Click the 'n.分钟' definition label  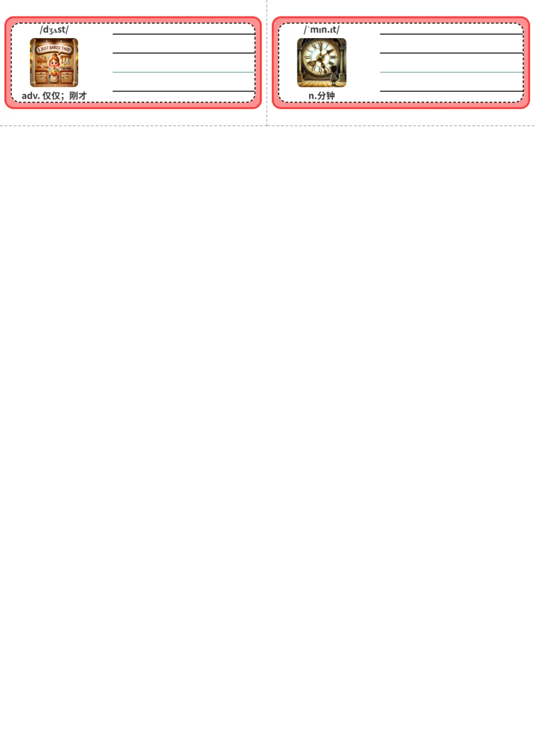(x=321, y=96)
